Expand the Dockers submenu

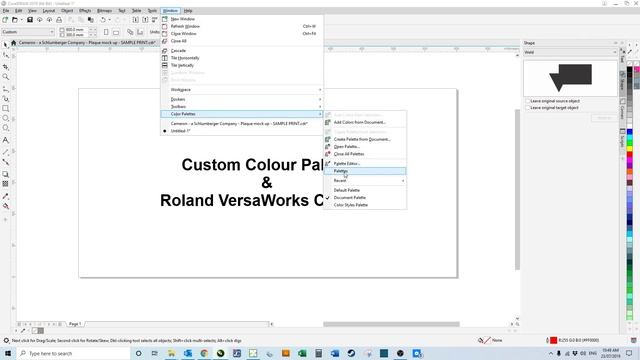(242, 99)
